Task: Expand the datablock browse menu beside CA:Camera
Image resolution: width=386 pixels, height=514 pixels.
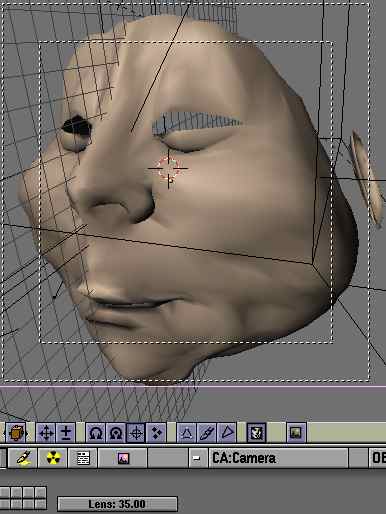Action: tap(198, 458)
